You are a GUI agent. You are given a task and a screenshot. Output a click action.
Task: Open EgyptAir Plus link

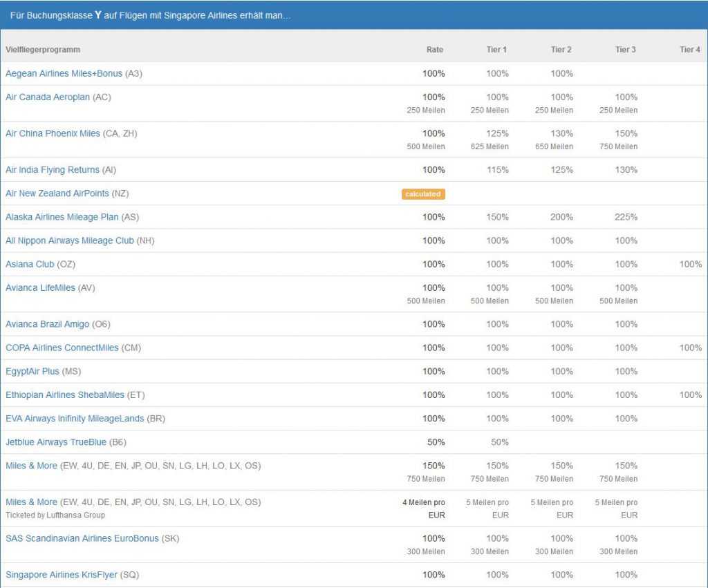pyautogui.click(x=32, y=372)
